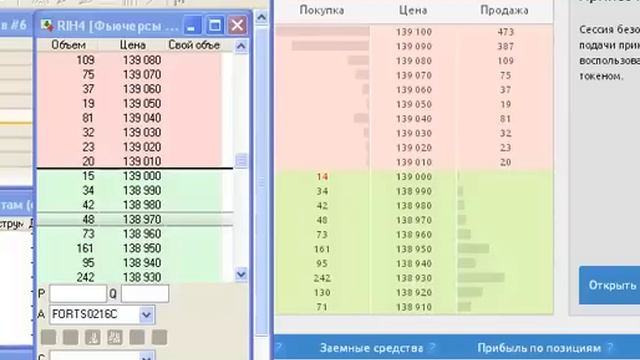This screenshot has height=360, width=640.
Task: Click the second greyed order button below the account field
Action: point(71,338)
